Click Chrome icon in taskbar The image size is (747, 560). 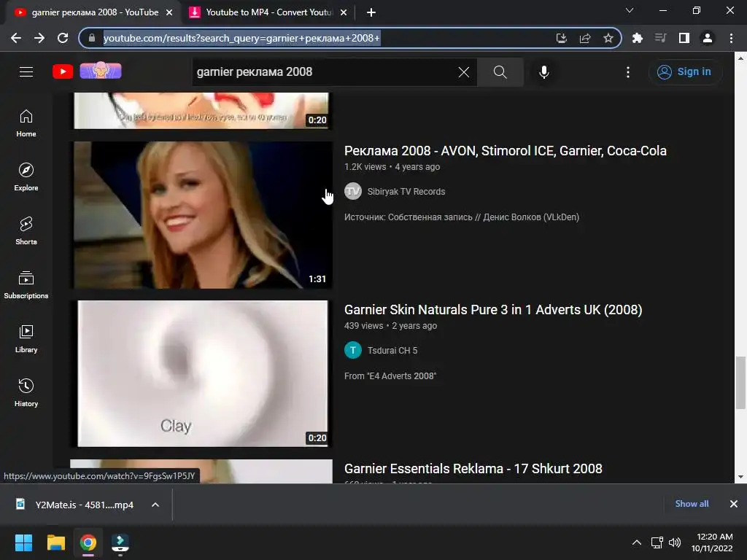[88, 542]
